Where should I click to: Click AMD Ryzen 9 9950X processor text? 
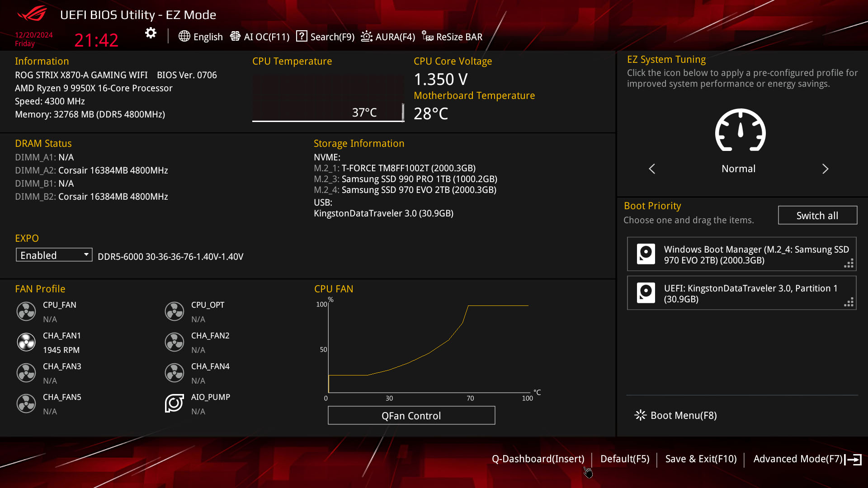pos(94,88)
